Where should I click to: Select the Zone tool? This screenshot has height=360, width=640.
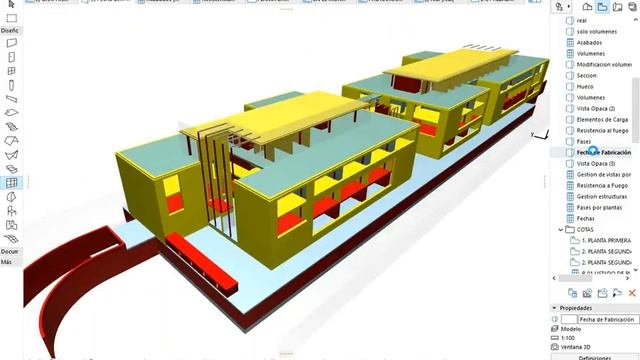[11, 225]
